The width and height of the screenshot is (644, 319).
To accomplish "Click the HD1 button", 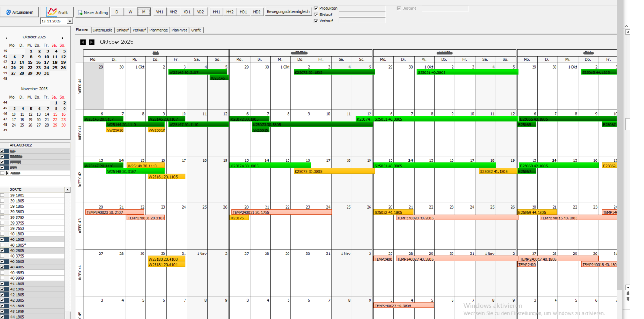I will coord(243,12).
